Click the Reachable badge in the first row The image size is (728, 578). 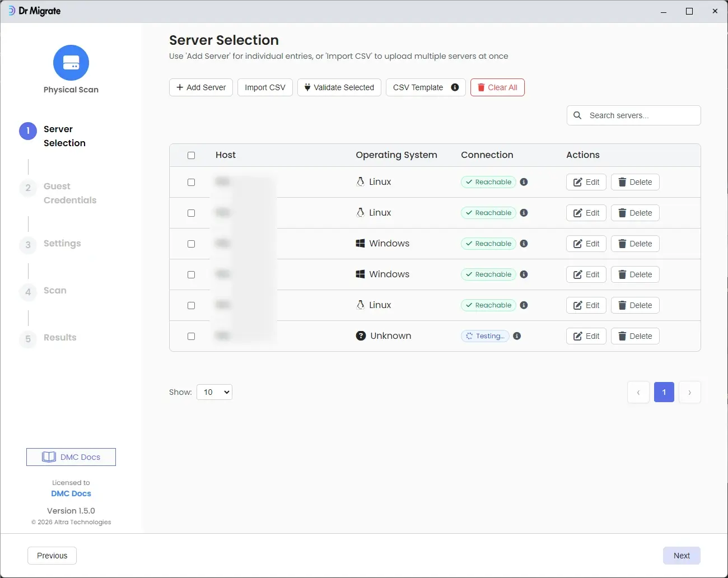(x=488, y=182)
